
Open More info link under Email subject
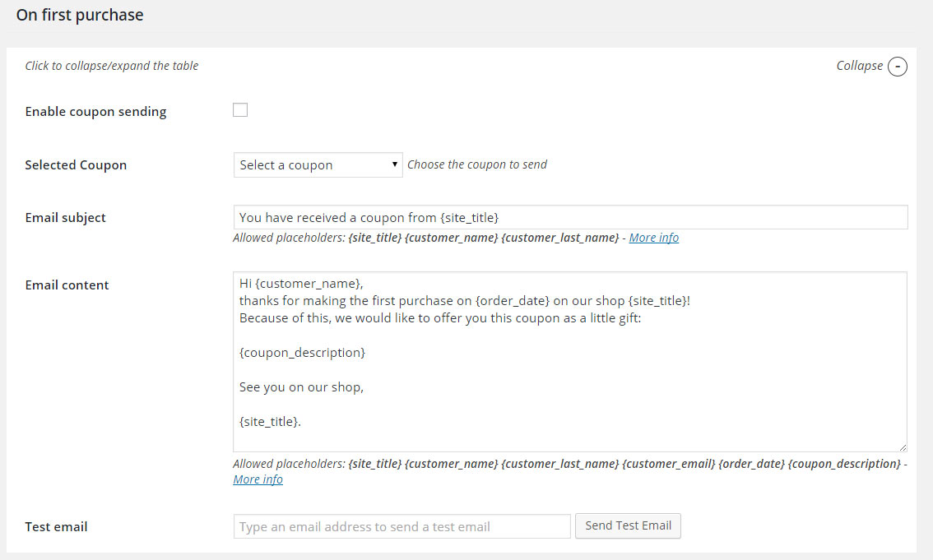click(654, 238)
